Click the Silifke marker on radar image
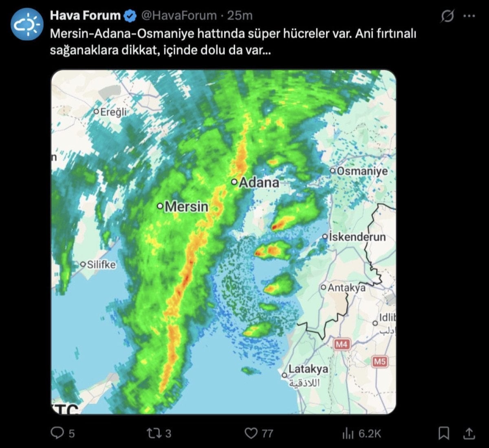This screenshot has width=489, height=448. (x=84, y=264)
